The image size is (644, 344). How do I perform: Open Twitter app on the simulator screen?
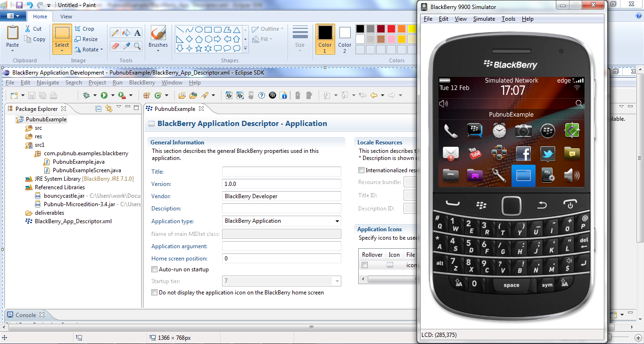(547, 153)
